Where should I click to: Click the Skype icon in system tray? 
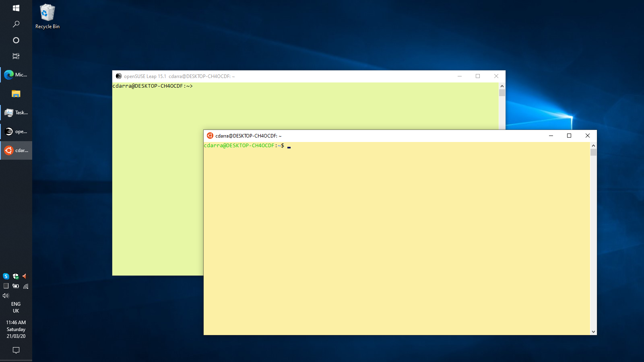click(x=6, y=276)
